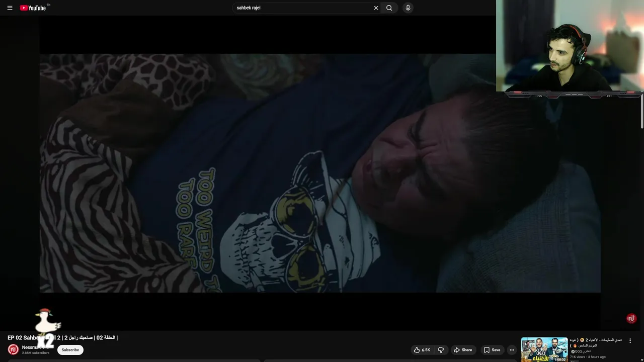Like the video showing 6.5K likes

coord(422,350)
